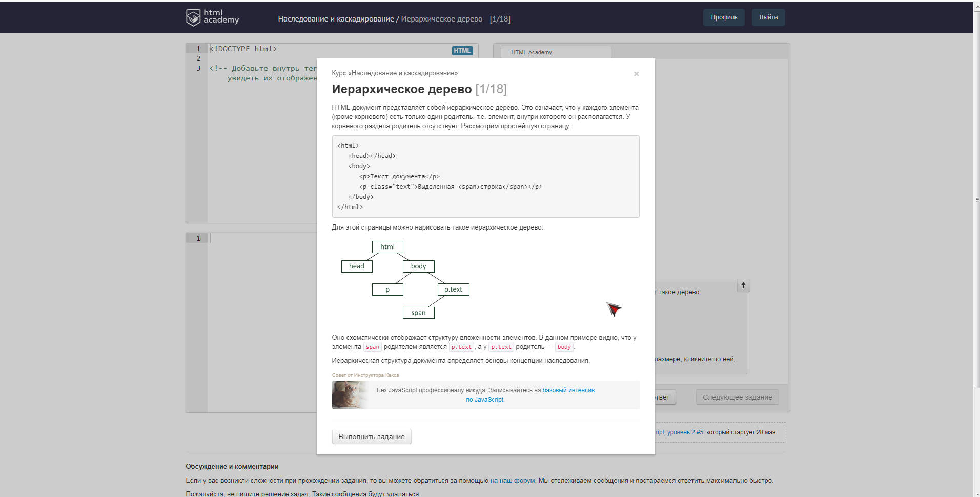This screenshot has width=980, height=497.
Task: Follow the по JavaScript link
Action: click(485, 400)
